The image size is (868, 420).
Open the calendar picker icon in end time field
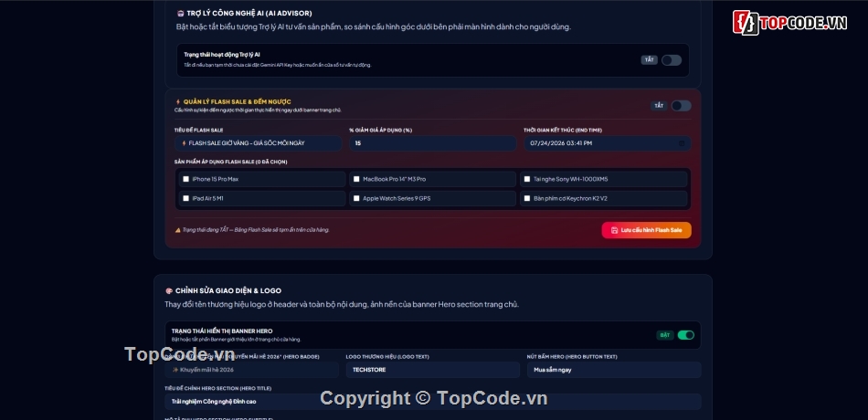(682, 143)
